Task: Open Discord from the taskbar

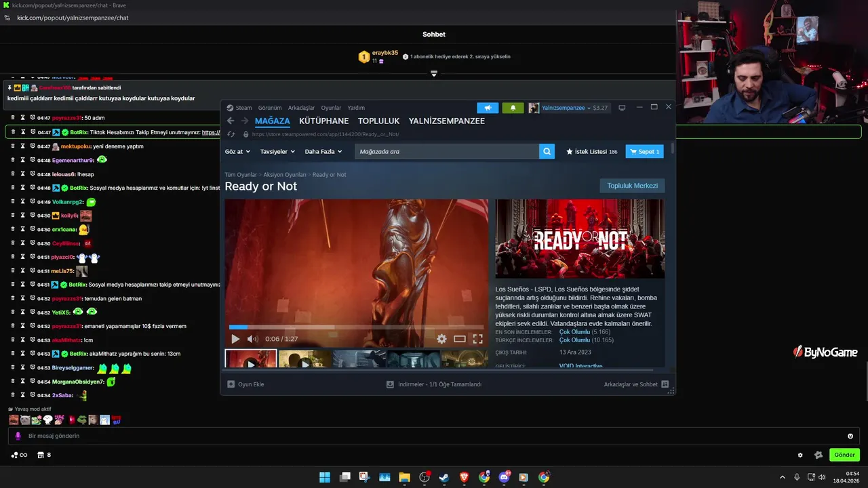Action: (x=504, y=477)
